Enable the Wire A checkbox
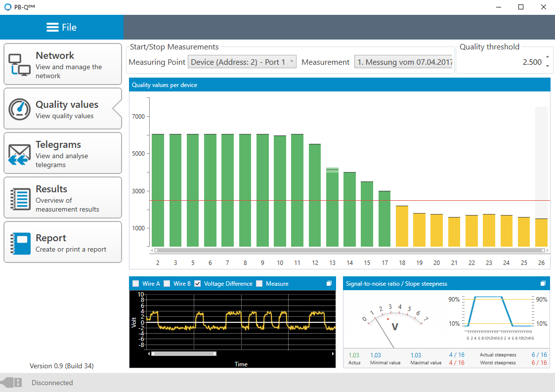Viewport: 555px width, 392px height. click(x=136, y=284)
